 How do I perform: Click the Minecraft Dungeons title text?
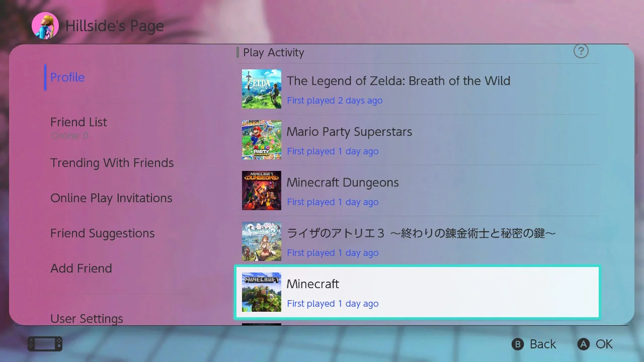tap(343, 183)
